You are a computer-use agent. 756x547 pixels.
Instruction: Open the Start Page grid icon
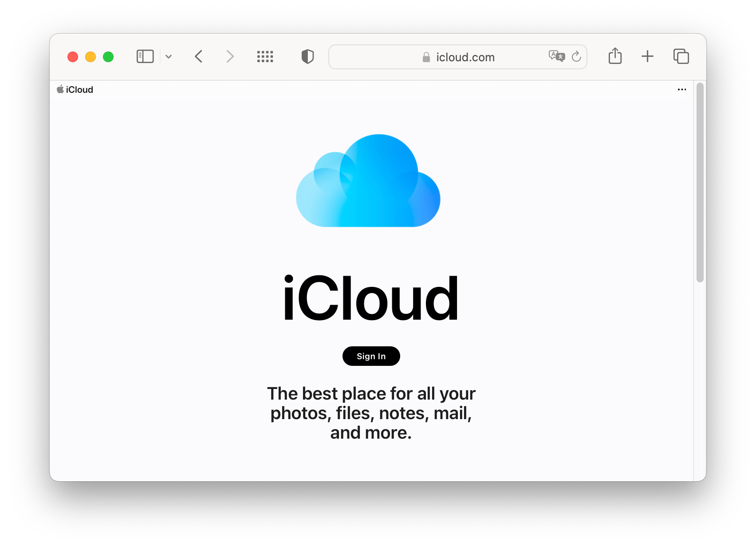point(265,57)
